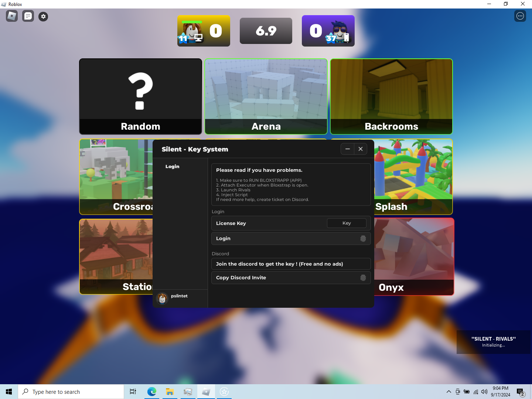This screenshot has height=399, width=532.
Task: Click the Join the discord to get the key text
Action: 280,264
